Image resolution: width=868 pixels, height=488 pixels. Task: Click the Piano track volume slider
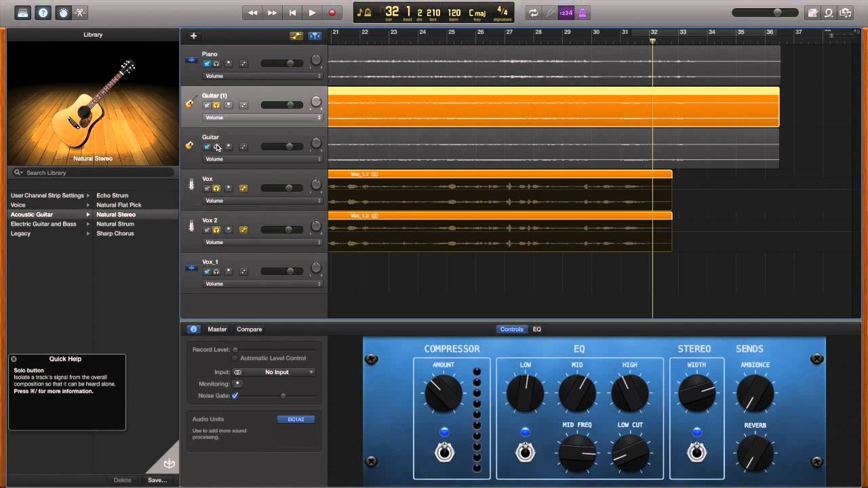[282, 64]
